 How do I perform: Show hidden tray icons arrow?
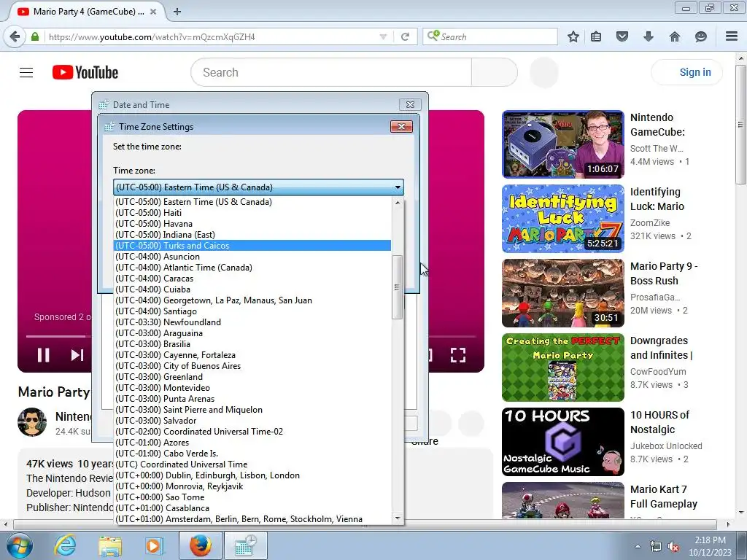coord(638,546)
